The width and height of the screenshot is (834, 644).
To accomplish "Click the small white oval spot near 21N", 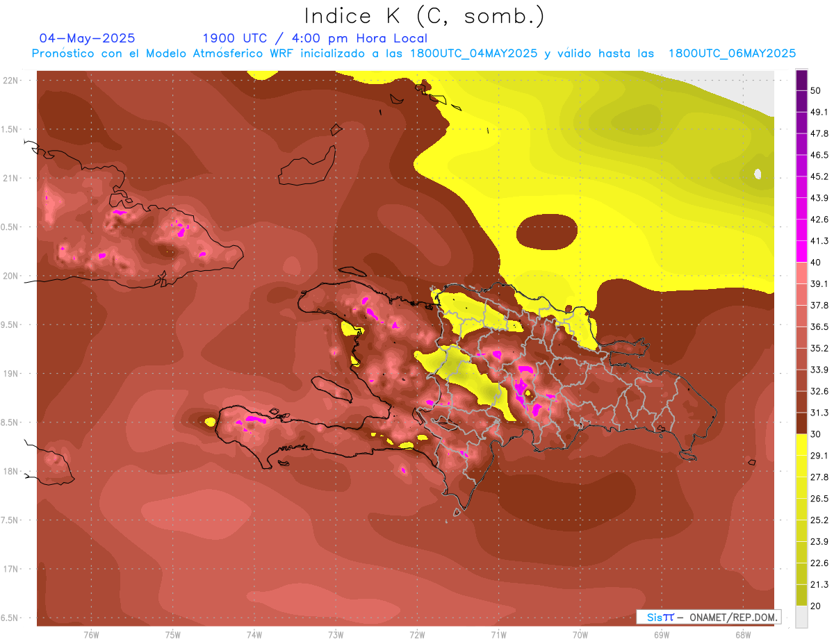I will (758, 174).
